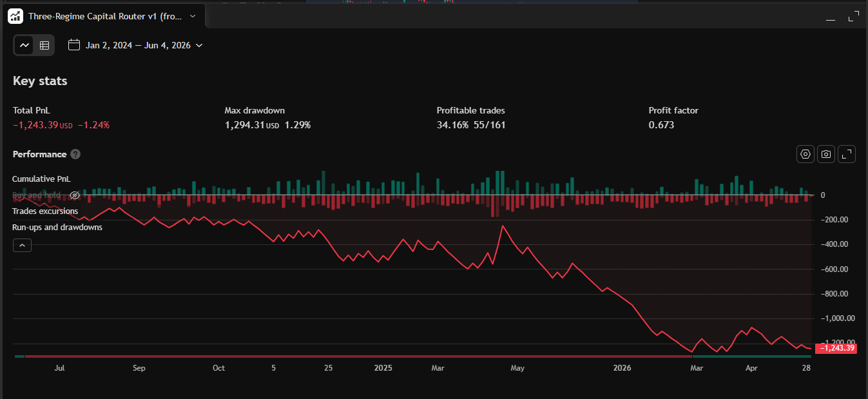Click the Performance section label
Image resolution: width=868 pixels, height=399 pixels.
[x=39, y=154]
